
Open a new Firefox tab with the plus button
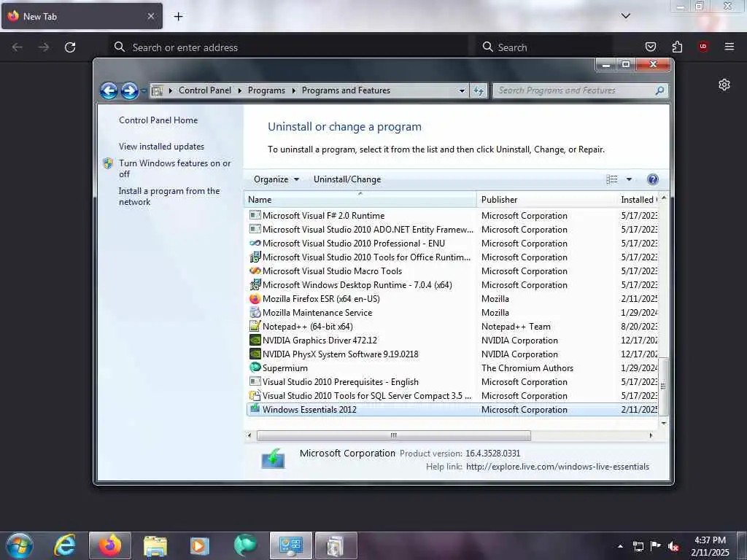tap(178, 16)
